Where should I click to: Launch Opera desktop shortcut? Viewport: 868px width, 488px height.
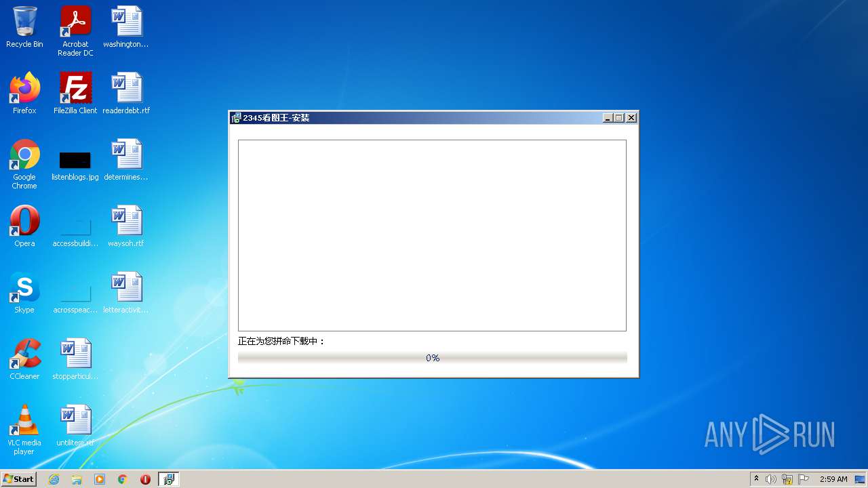tap(24, 226)
